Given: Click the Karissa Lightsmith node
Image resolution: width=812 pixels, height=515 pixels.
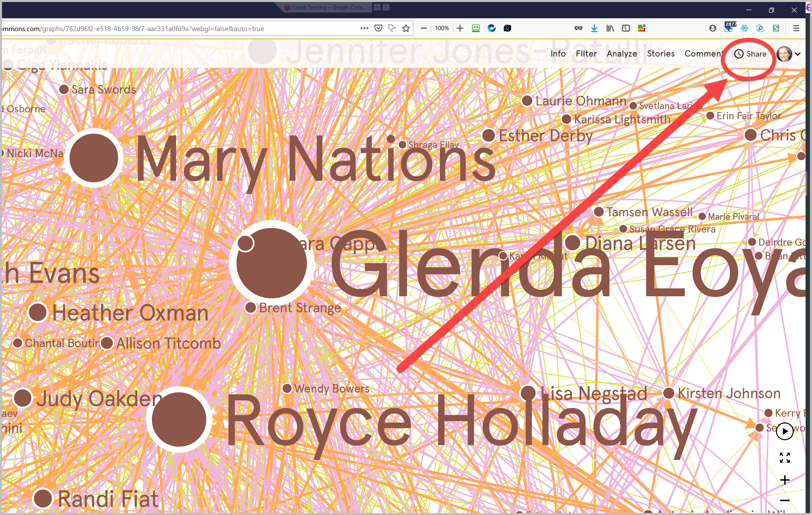Looking at the screenshot, I should click(566, 119).
